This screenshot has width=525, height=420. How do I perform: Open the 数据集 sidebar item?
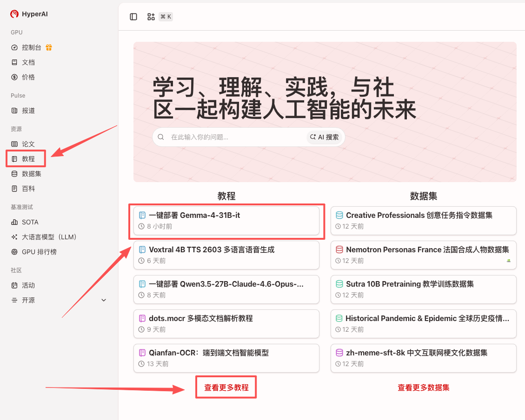[x=31, y=174]
